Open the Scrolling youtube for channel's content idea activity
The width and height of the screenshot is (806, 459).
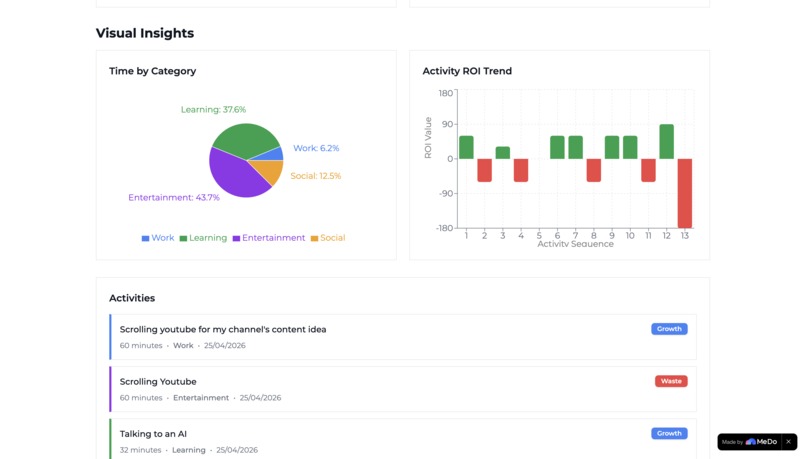tap(403, 337)
